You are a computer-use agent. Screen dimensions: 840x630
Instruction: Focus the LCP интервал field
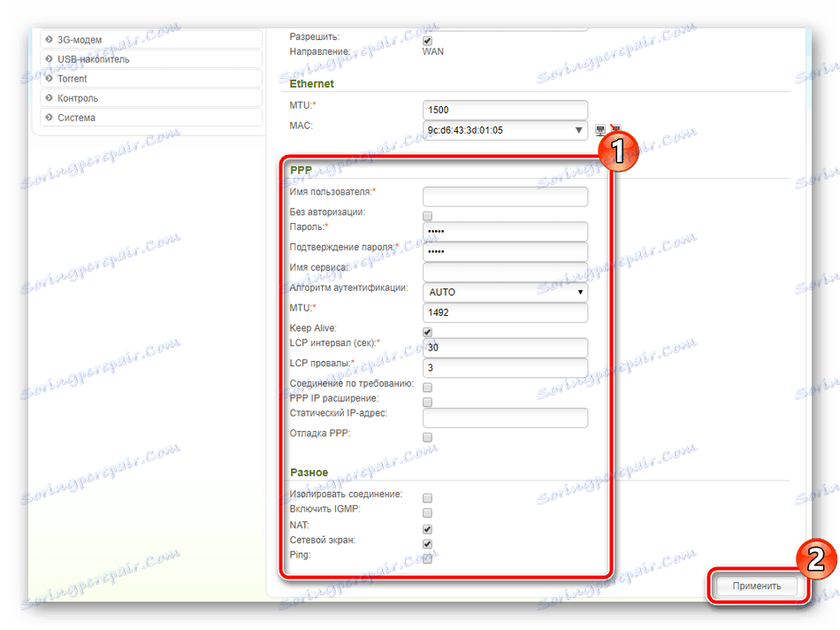[505, 348]
